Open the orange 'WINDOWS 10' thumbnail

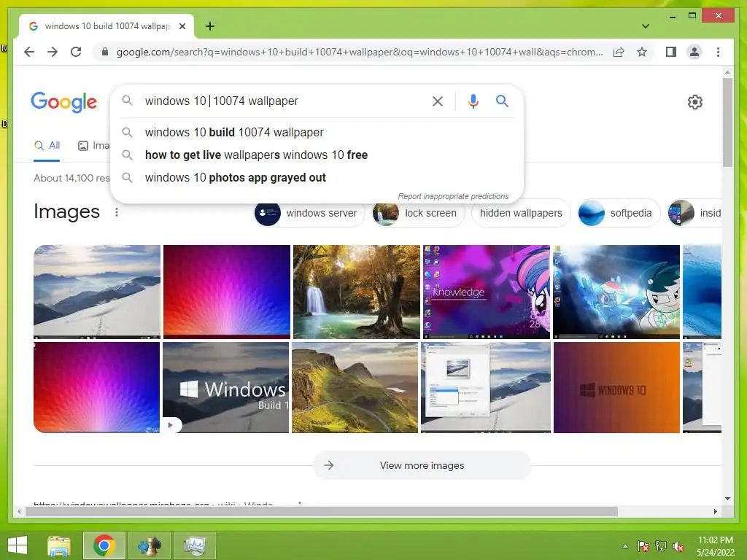pos(616,388)
